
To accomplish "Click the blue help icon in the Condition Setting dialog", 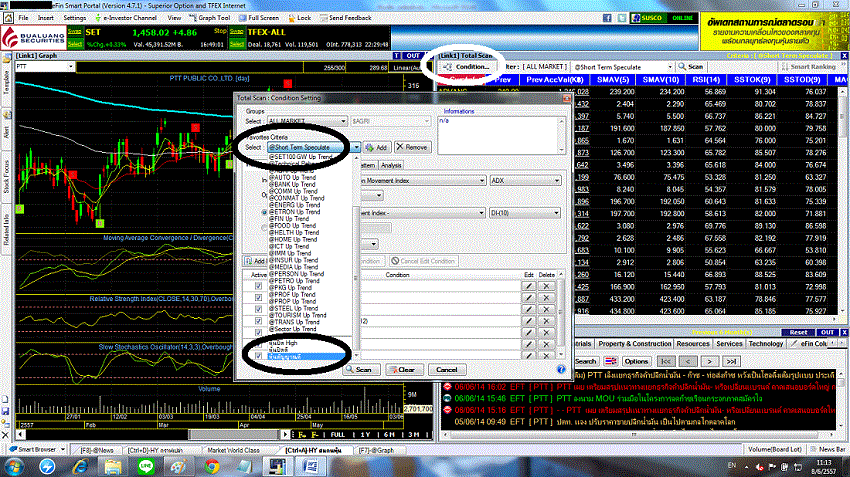I will click(561, 369).
